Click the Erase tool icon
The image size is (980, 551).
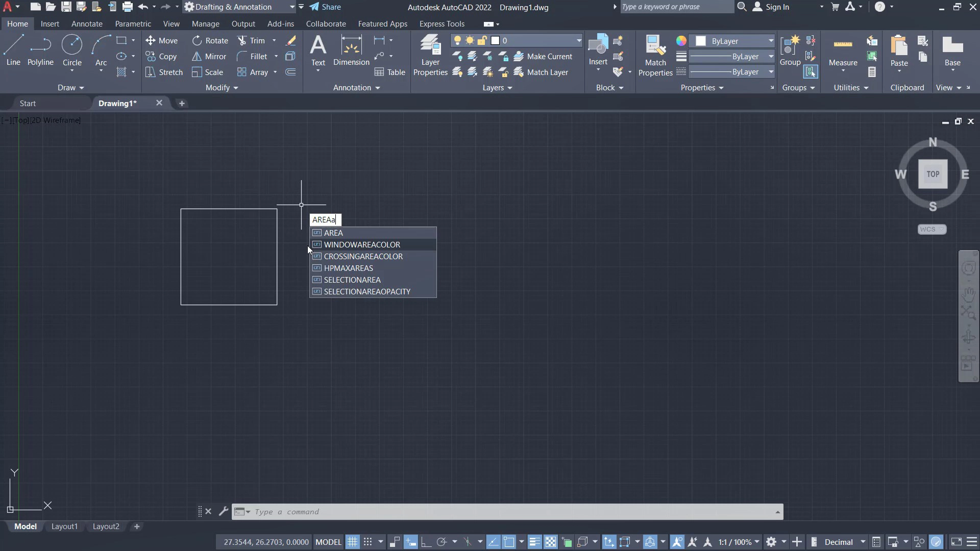coord(291,40)
